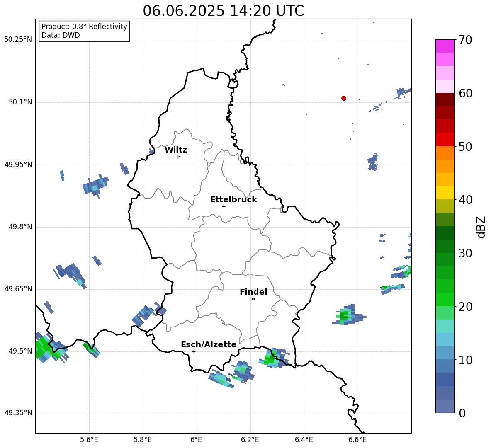Click the title '06.06.2025 14:20 UTC'

point(223,11)
